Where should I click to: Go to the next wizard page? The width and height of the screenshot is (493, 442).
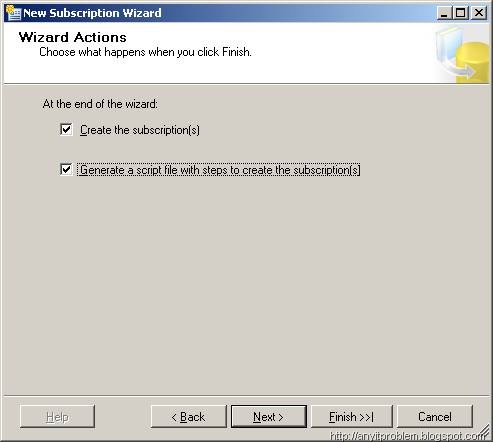(x=269, y=417)
